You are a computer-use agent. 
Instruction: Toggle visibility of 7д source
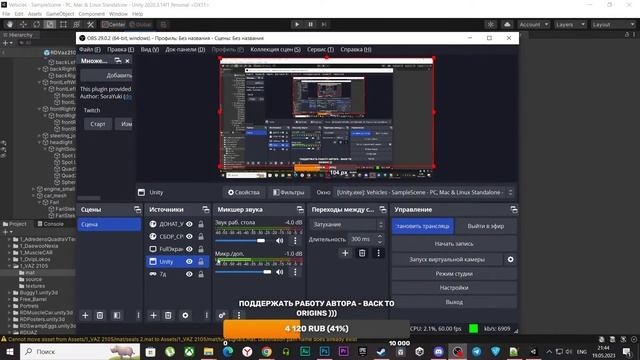(189, 274)
